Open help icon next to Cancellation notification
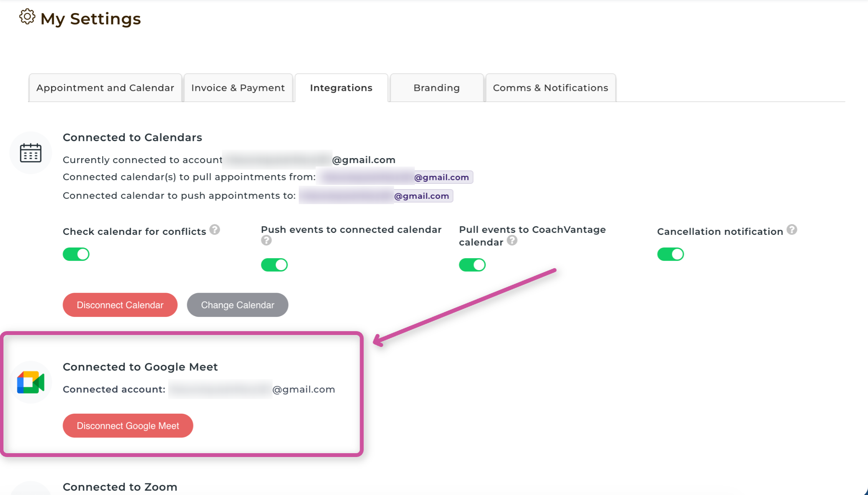 point(792,230)
